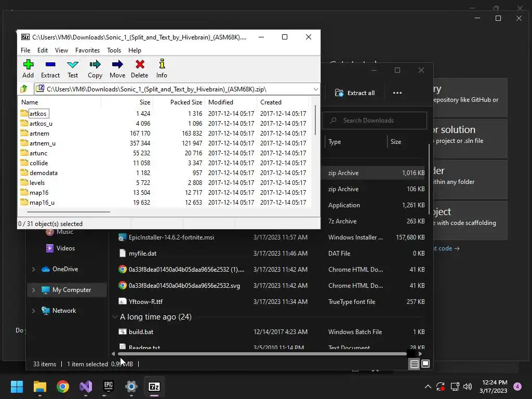Select the levels folder row
This screenshot has height=399, width=532.
(164, 182)
